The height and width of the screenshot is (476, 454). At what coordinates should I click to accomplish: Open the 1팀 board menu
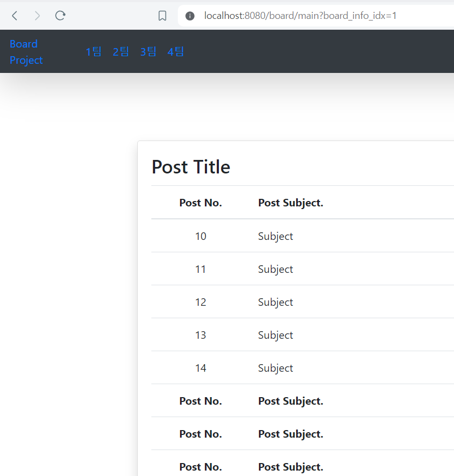(x=94, y=52)
